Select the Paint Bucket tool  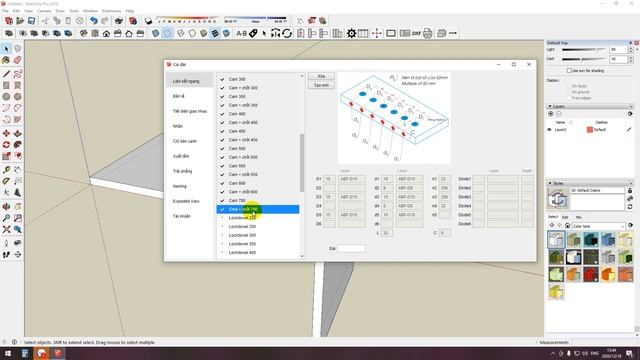(x=6, y=60)
